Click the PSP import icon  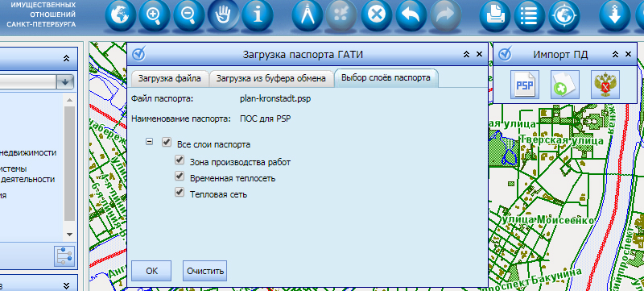pos(525,85)
